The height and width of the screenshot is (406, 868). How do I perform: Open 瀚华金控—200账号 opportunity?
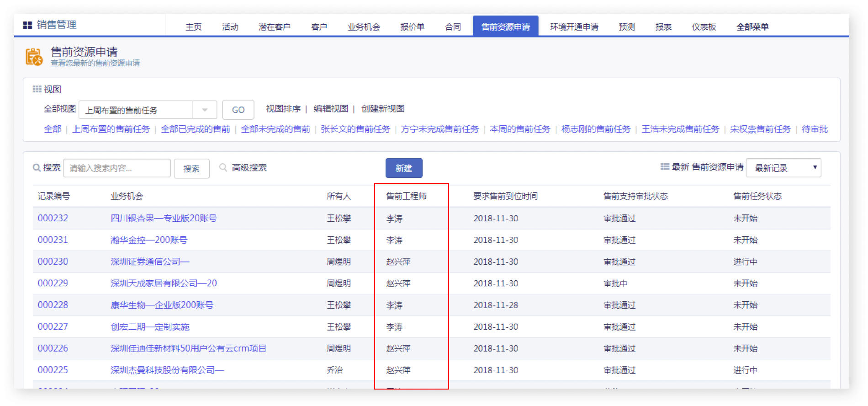click(149, 240)
